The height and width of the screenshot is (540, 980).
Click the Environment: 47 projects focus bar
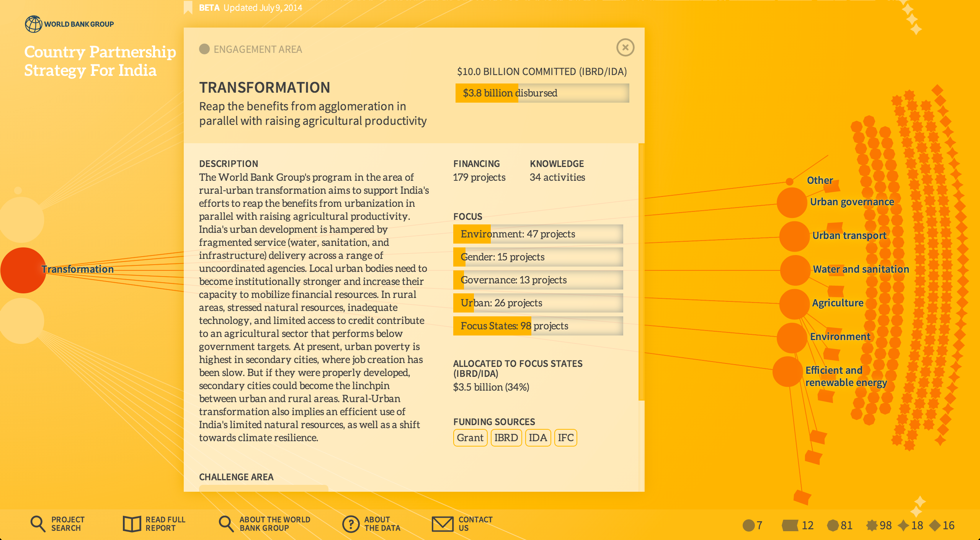coord(538,234)
